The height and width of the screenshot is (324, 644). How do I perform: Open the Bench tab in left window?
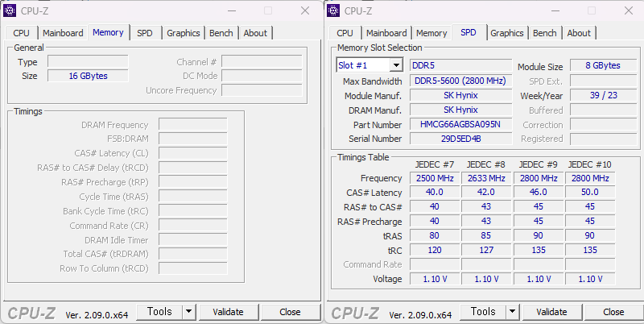pos(221,33)
